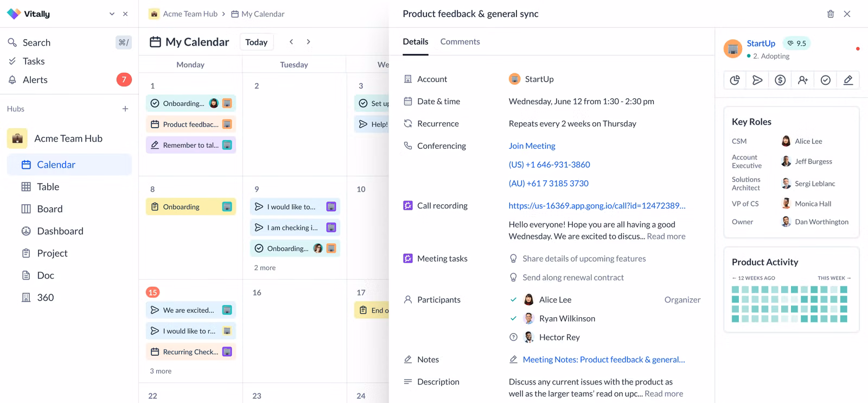Check the 'Share details of upcoming features' task
Viewport: 868px width, 403px height.
[x=513, y=259]
